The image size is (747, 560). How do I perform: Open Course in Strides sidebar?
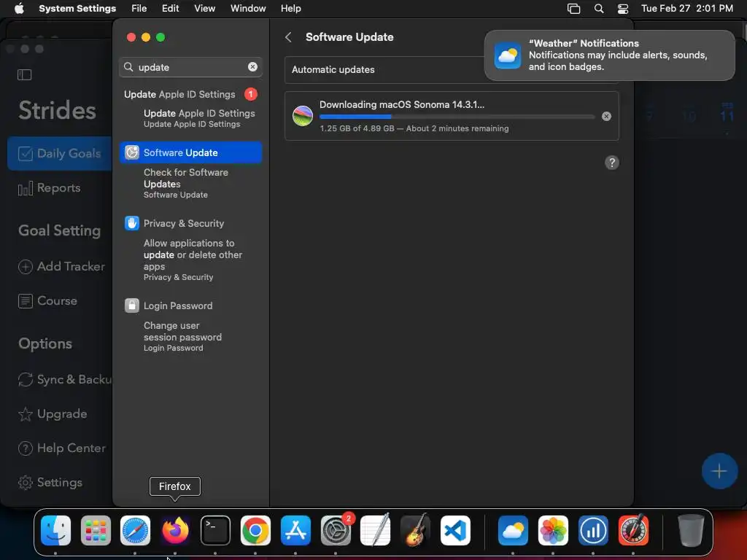47,301
